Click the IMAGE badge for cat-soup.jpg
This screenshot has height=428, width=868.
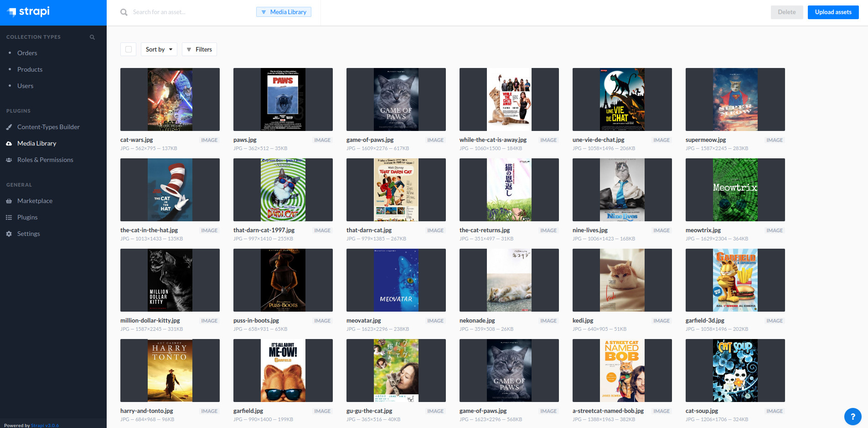tap(775, 411)
